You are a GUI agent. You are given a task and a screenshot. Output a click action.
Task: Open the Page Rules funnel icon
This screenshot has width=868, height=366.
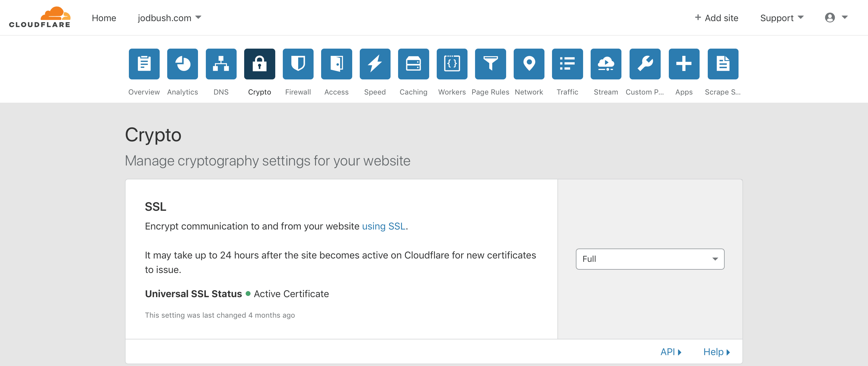click(x=490, y=64)
